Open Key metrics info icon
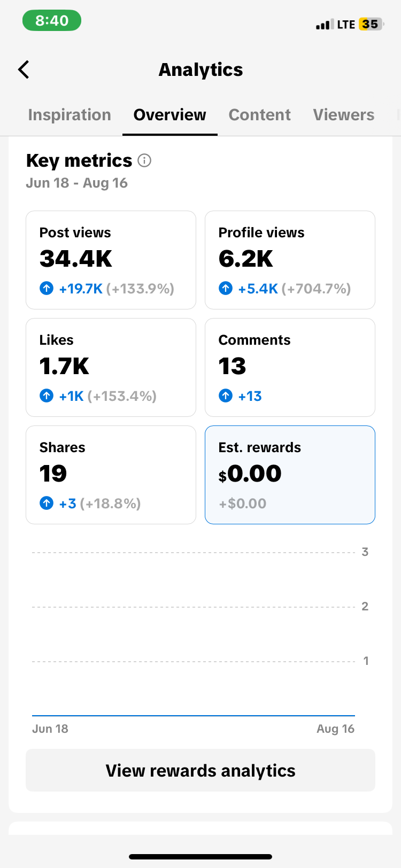The width and height of the screenshot is (401, 868). coord(144,160)
